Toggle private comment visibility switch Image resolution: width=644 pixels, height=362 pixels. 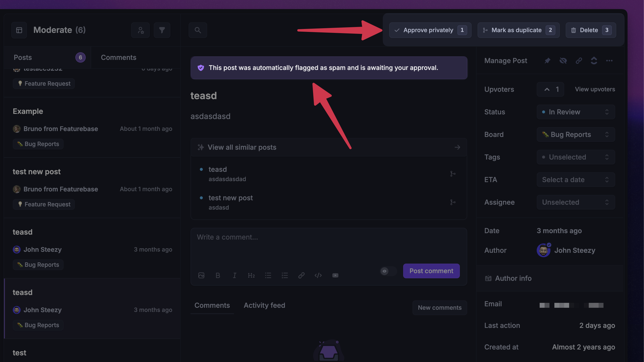click(x=388, y=271)
